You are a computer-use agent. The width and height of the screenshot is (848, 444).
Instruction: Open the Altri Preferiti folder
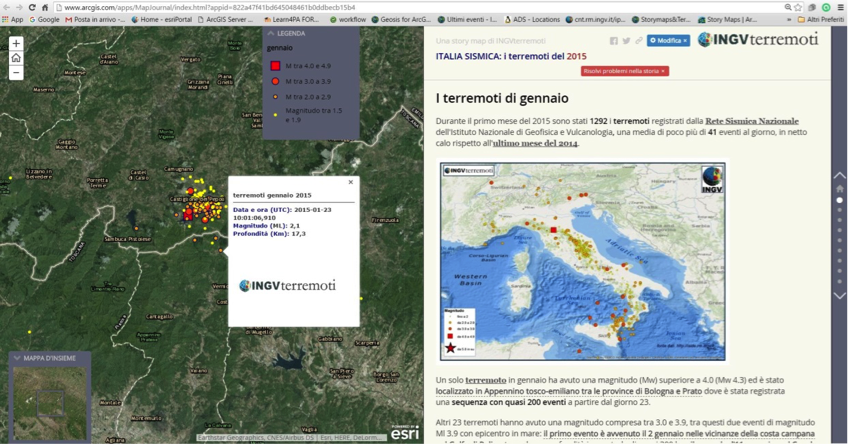[x=820, y=19]
